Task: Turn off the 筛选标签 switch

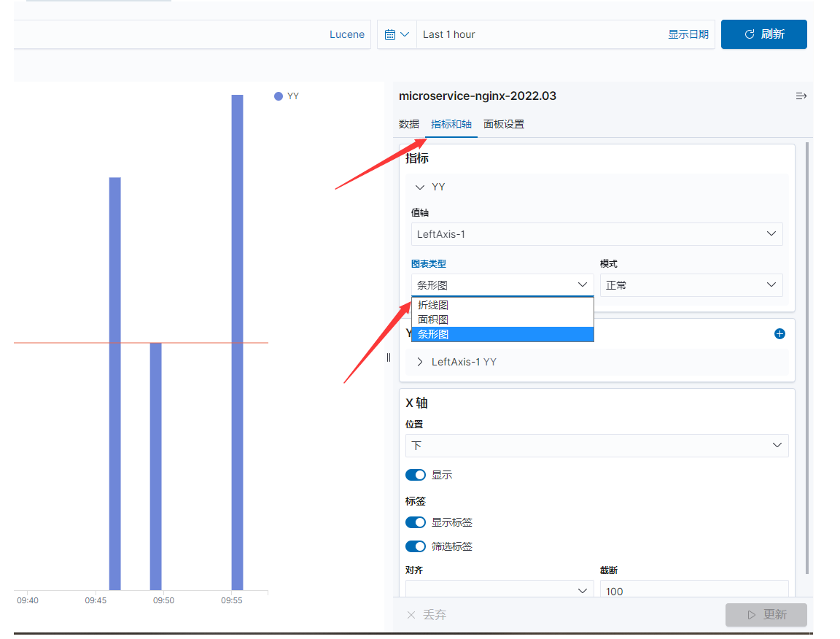Action: tap(416, 546)
